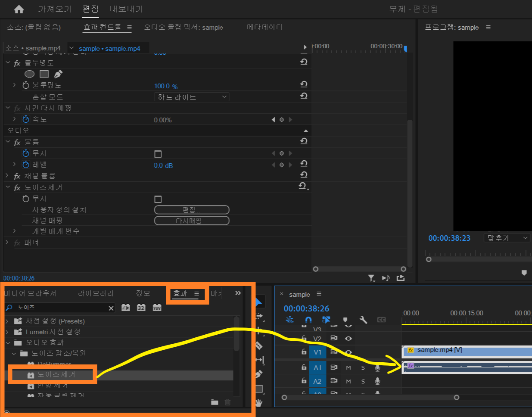Toggle snap in timeline (magnet icon)
Viewport: 532px width, 417px height.
click(x=308, y=320)
